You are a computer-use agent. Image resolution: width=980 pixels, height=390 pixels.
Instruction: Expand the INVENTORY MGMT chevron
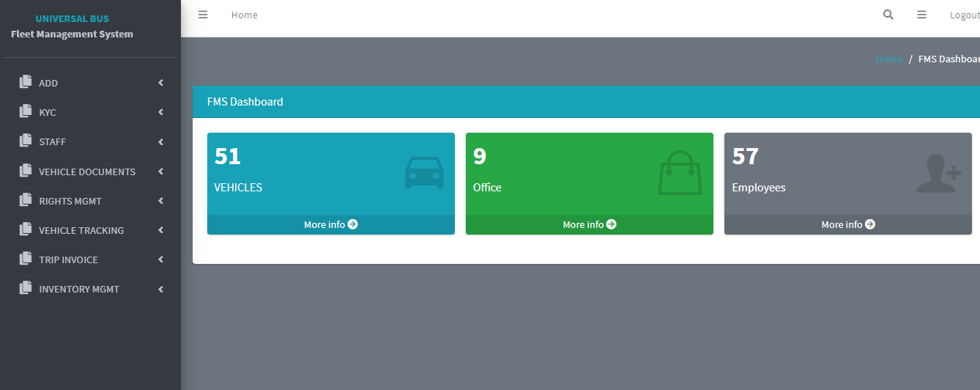(x=160, y=289)
